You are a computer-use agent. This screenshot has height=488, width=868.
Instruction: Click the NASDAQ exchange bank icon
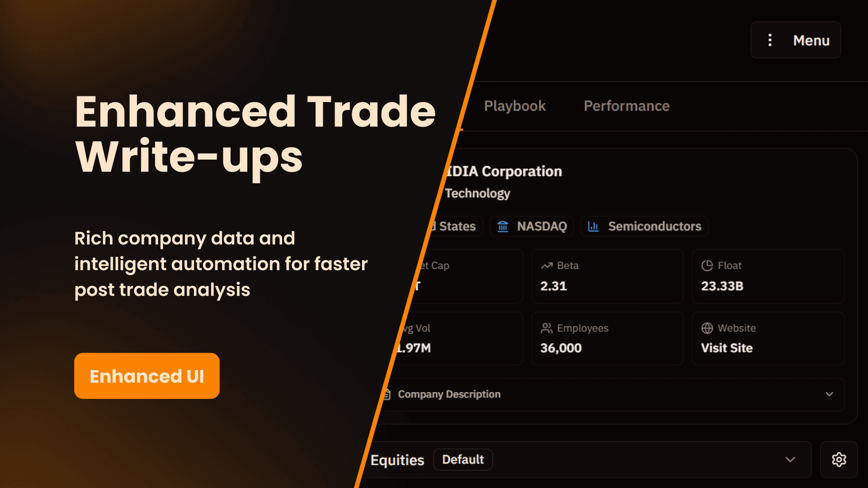(x=502, y=226)
